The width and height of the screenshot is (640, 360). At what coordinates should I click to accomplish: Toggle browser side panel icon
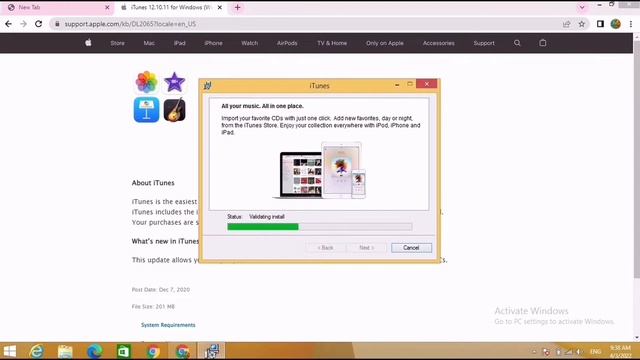pyautogui.click(x=600, y=24)
